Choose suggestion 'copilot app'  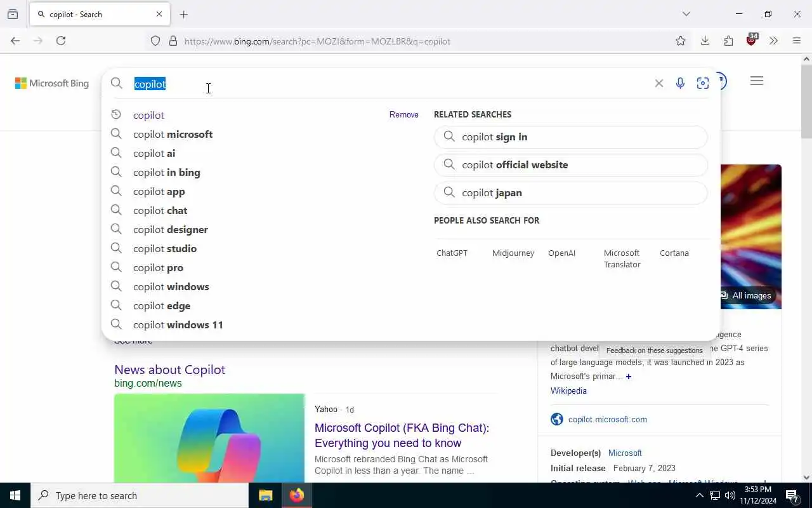[x=159, y=191]
